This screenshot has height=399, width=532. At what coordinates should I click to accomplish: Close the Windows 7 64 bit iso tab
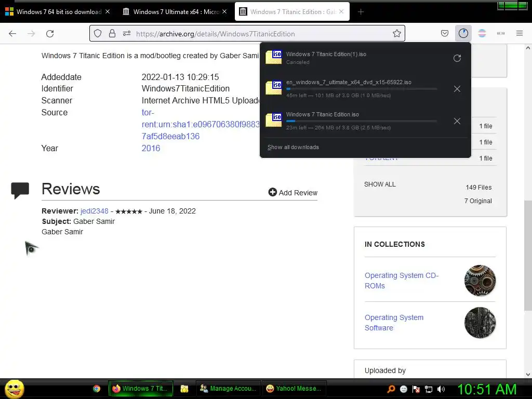pyautogui.click(x=108, y=11)
